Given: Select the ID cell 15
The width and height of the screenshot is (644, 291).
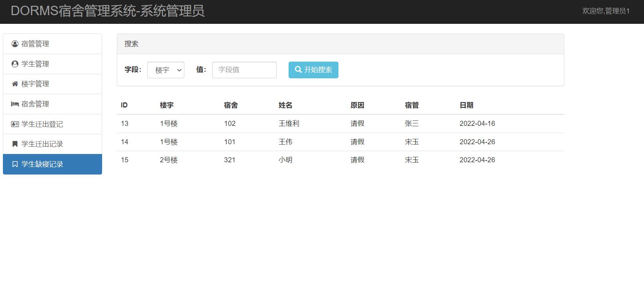Looking at the screenshot, I should (x=124, y=160).
